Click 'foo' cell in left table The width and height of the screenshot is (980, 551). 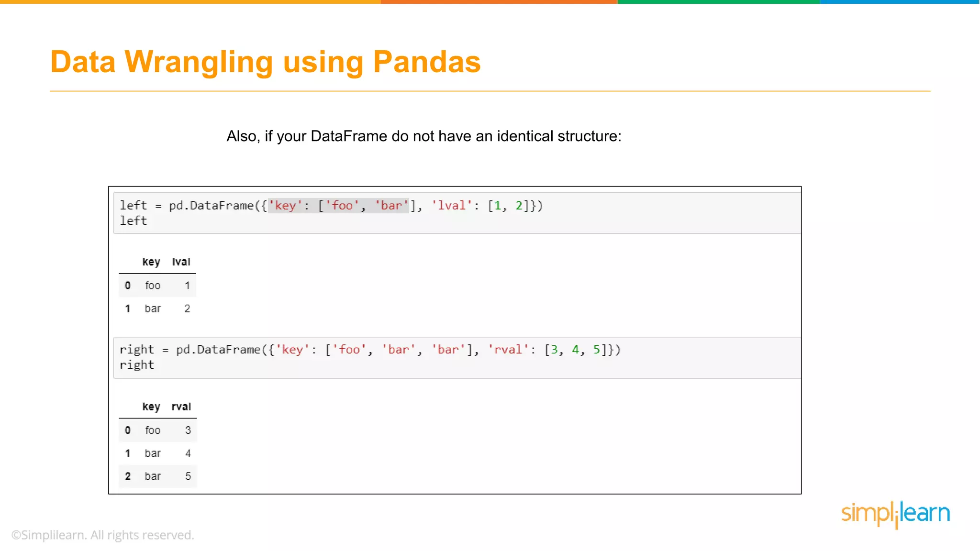pyautogui.click(x=153, y=286)
